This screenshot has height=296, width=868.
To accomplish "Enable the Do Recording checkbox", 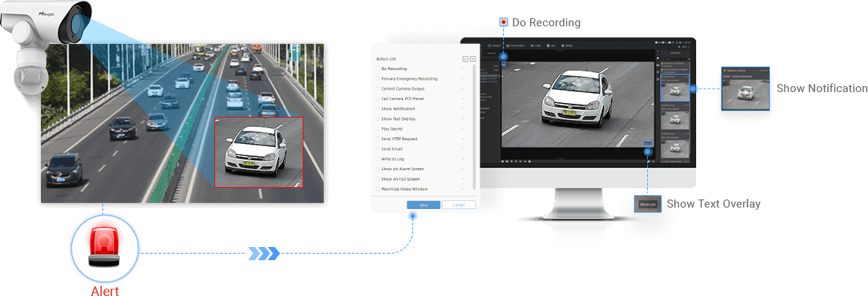I will (377, 69).
